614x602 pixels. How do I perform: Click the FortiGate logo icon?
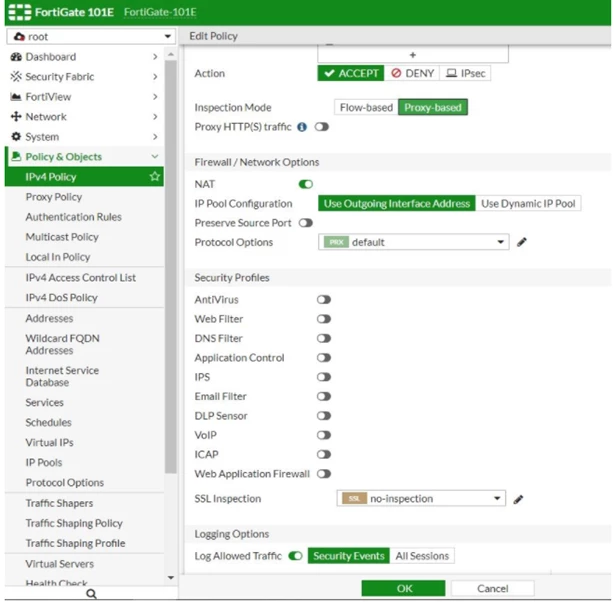(20, 12)
